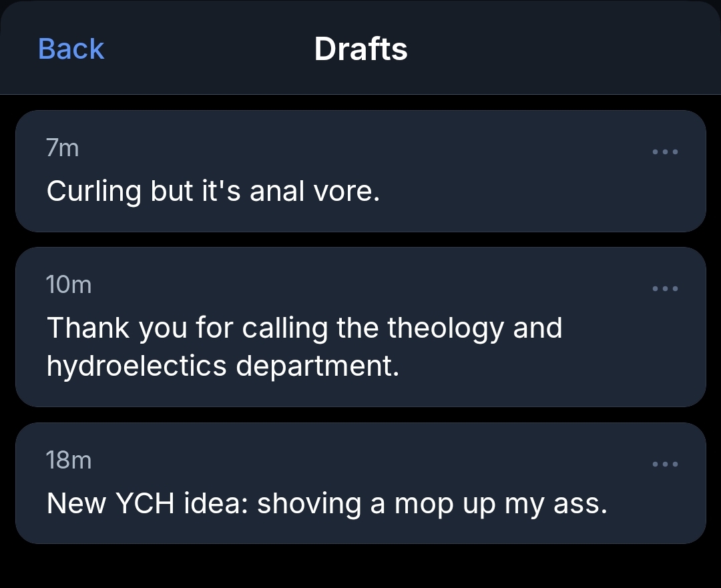Image resolution: width=721 pixels, height=588 pixels.
Task: Click the 18m timestamp label
Action: pos(69,460)
